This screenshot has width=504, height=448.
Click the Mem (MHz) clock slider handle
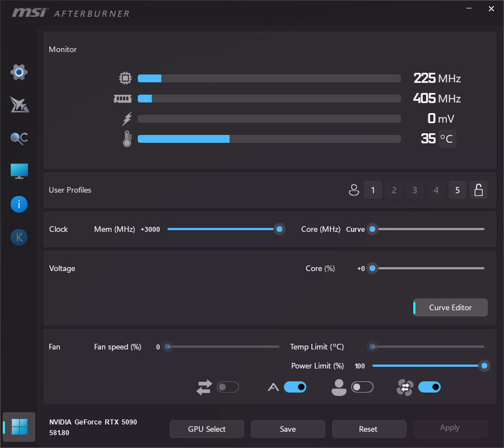coord(279,229)
